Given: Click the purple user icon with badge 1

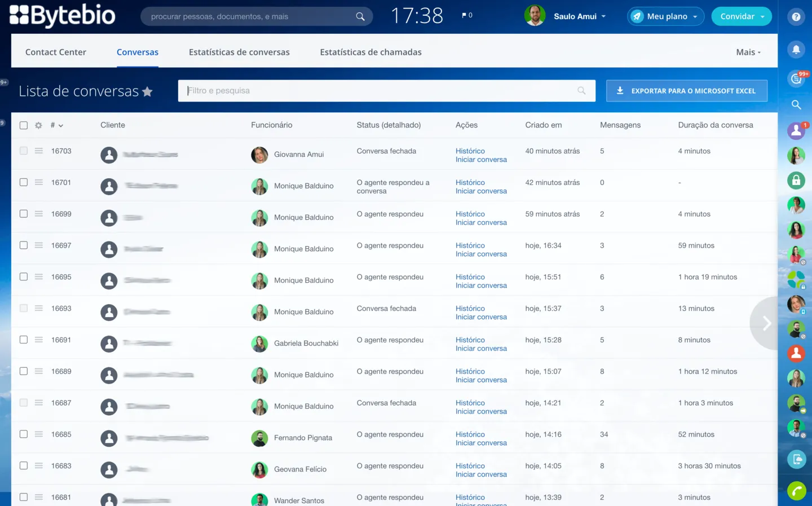Looking at the screenshot, I should tap(796, 131).
